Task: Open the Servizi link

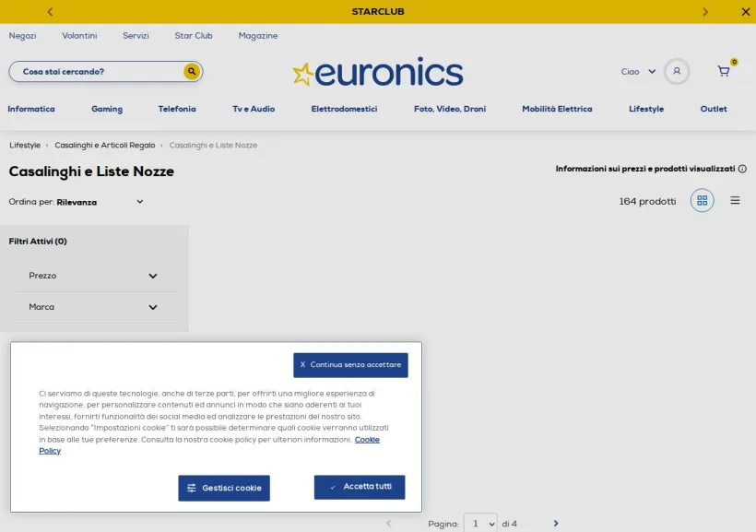Action: point(136,36)
